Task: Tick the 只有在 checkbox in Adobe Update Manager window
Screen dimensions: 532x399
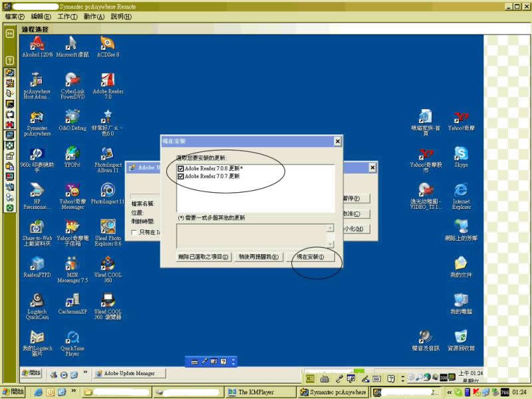Action: pyautogui.click(x=134, y=232)
